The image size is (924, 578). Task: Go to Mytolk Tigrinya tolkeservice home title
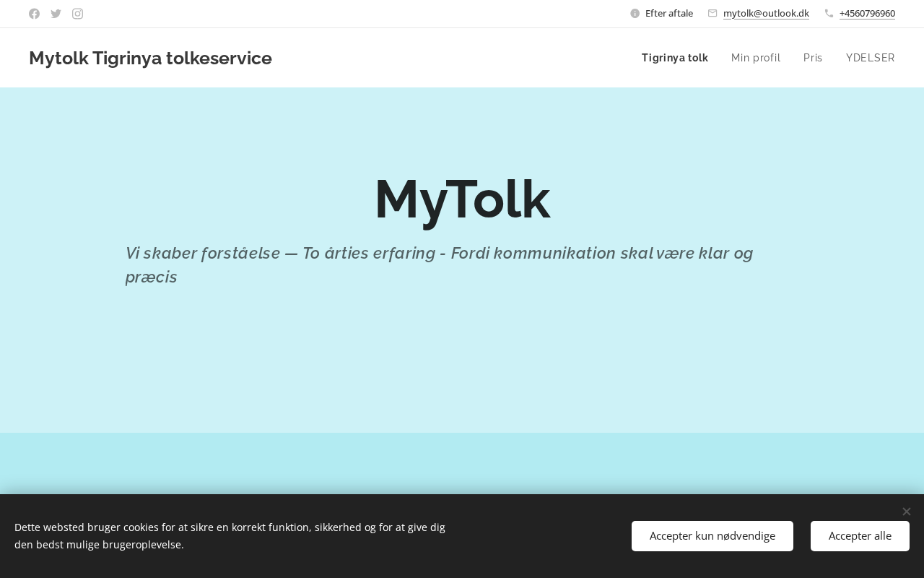[x=150, y=58]
